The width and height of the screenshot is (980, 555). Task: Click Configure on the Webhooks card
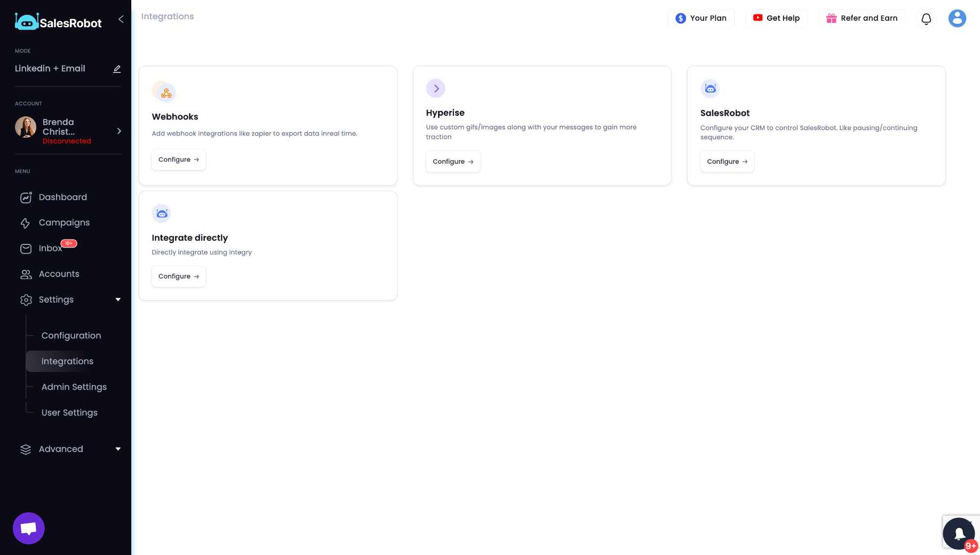click(x=178, y=159)
